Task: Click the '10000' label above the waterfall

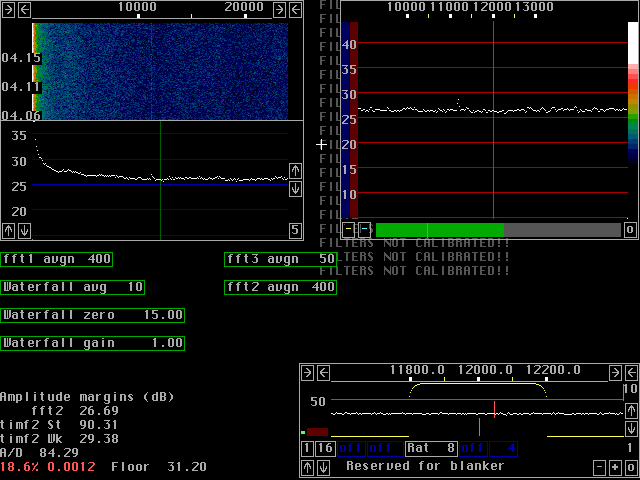Action: (138, 7)
